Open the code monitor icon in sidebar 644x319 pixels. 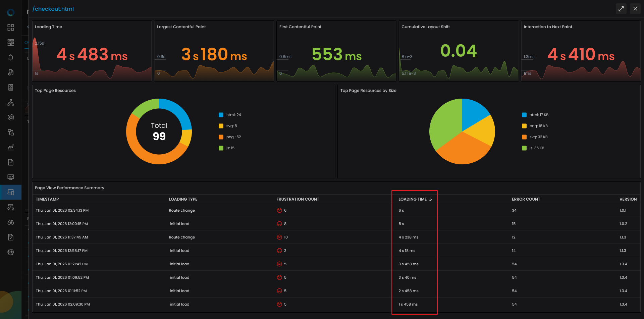click(x=11, y=177)
